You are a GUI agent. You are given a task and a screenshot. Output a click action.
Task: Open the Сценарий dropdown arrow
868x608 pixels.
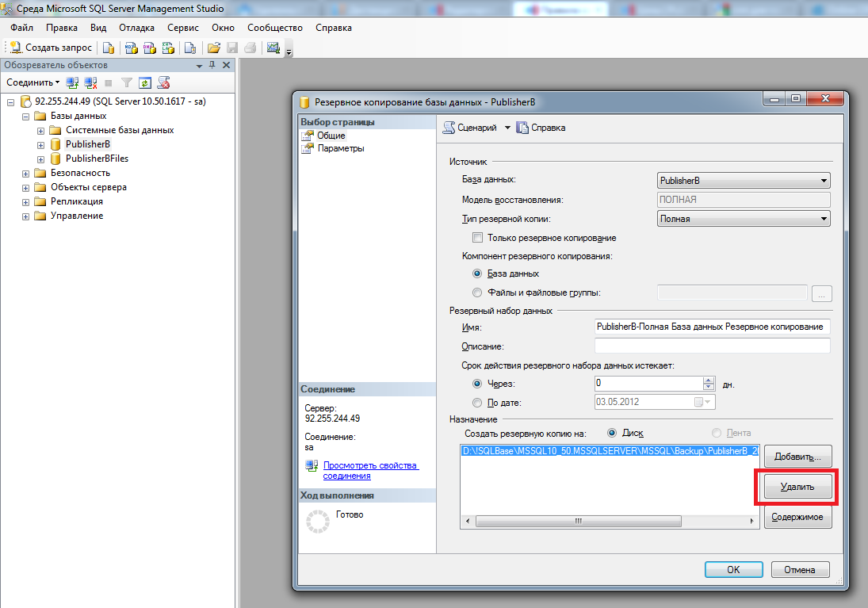[x=507, y=128]
